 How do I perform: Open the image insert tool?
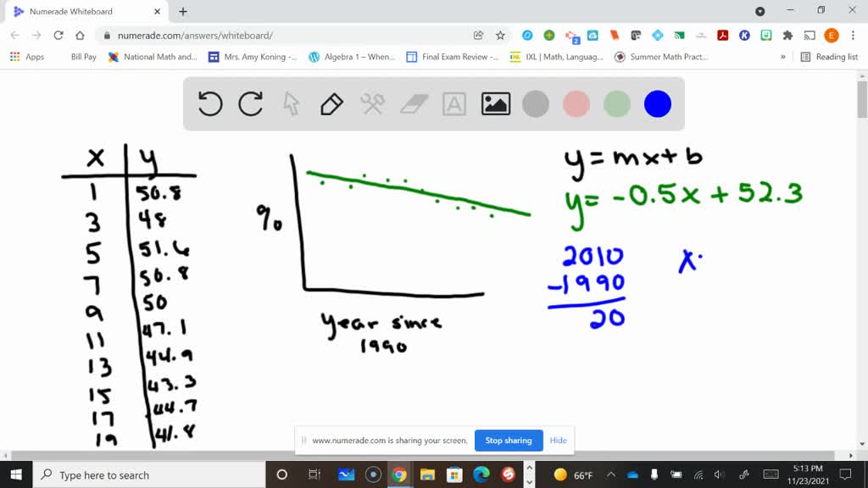[495, 103]
